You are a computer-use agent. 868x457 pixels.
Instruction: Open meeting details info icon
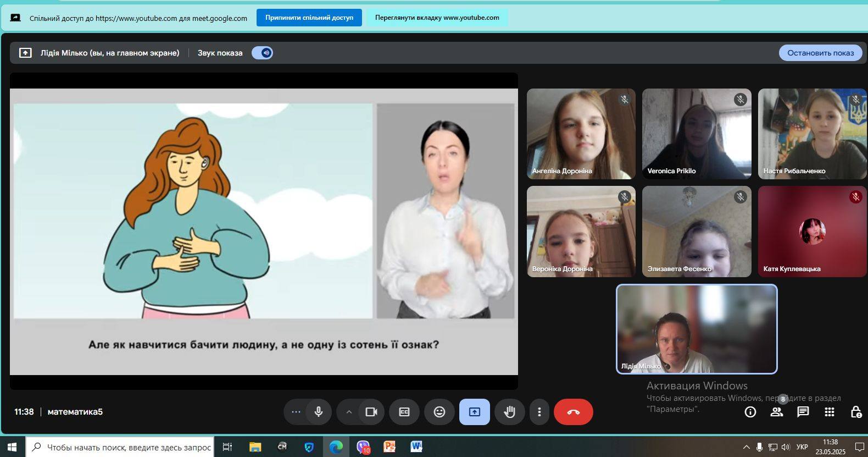(750, 412)
